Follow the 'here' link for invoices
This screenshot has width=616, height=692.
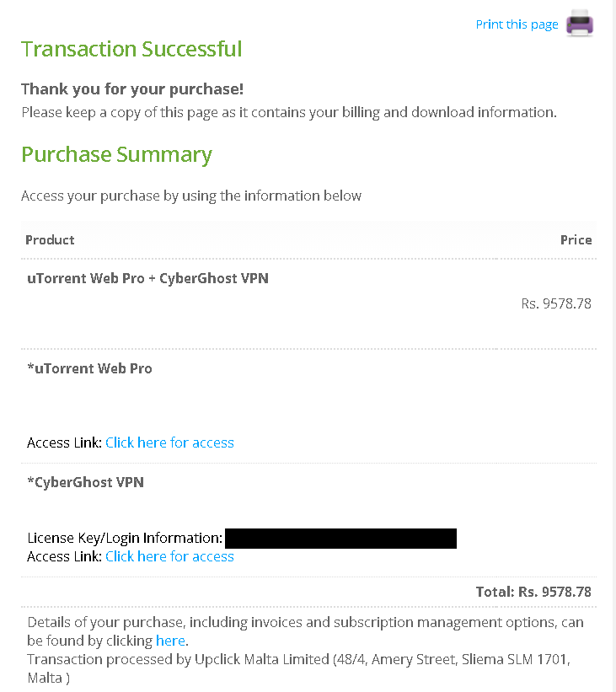[170, 641]
